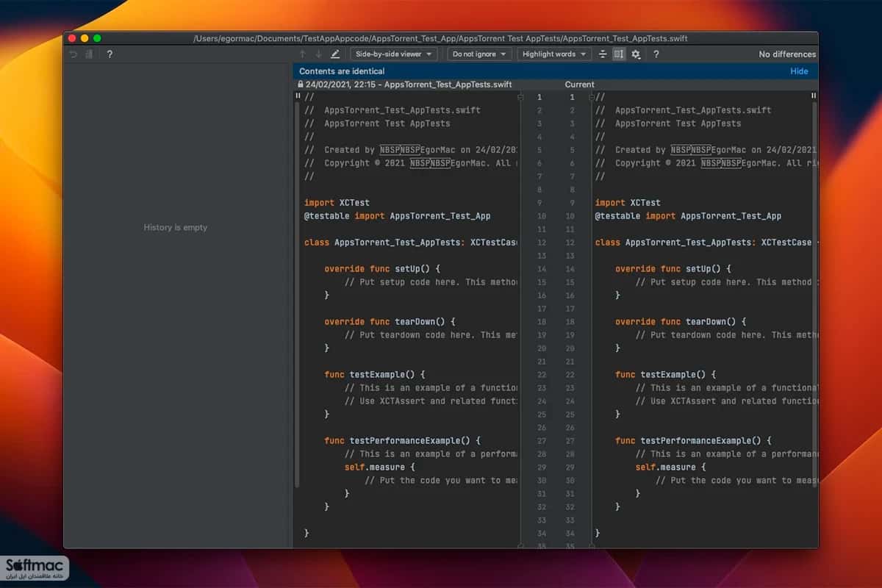Click the lock icon before 24/02/2021 revision

pos(301,85)
